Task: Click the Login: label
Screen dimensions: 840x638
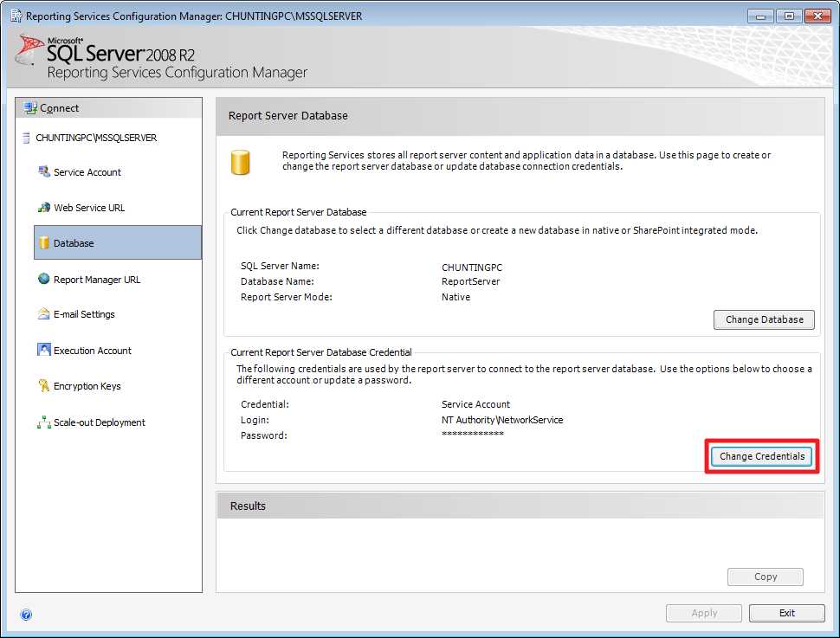Action: (x=255, y=420)
